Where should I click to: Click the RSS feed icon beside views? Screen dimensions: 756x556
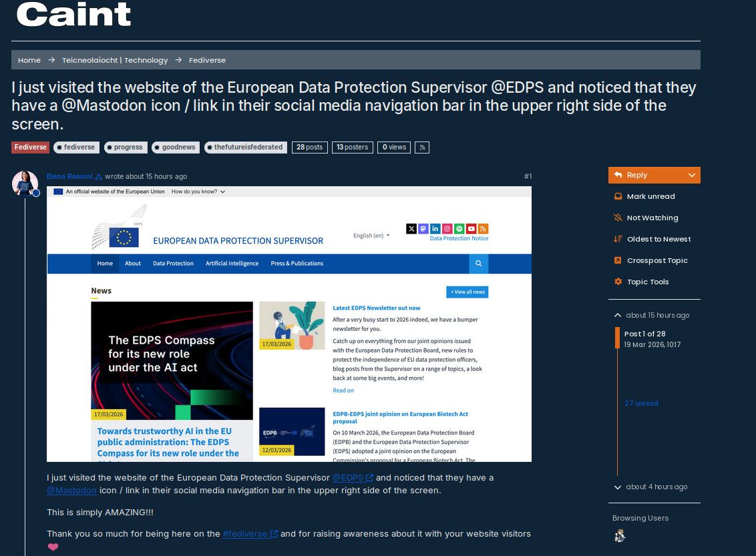[421, 148]
